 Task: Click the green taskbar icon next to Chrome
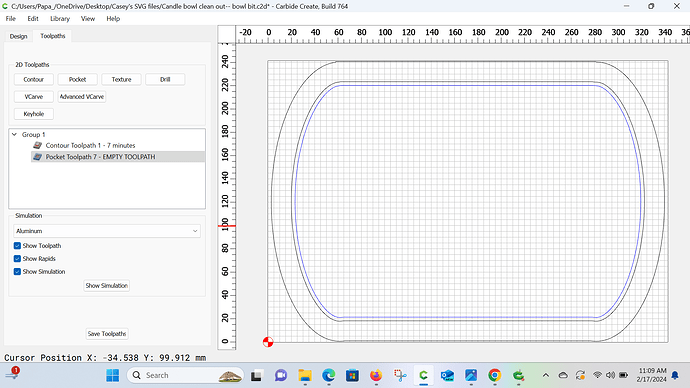(519, 376)
